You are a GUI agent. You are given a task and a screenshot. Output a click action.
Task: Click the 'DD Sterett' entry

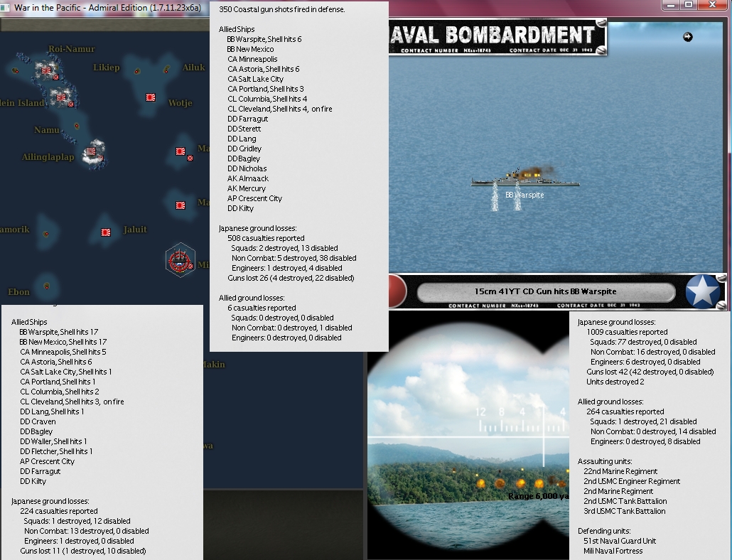pos(244,129)
